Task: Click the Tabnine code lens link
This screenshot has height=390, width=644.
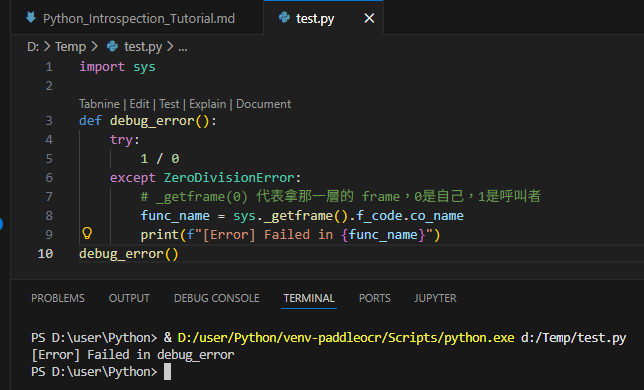Action: pos(99,104)
